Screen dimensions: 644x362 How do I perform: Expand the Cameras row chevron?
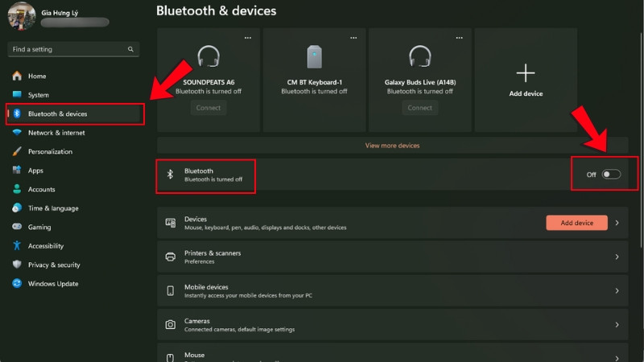(617, 325)
